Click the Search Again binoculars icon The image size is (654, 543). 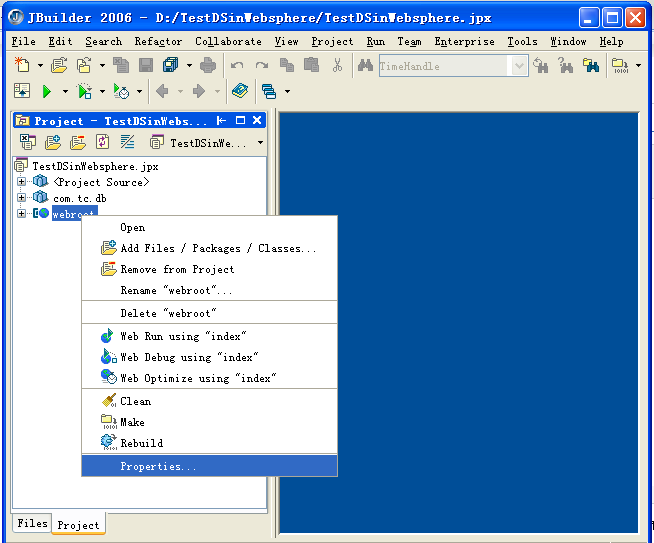click(x=541, y=65)
